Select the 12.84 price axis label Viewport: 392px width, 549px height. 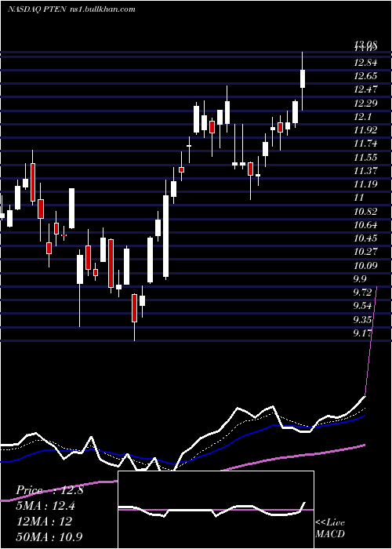pyautogui.click(x=365, y=63)
